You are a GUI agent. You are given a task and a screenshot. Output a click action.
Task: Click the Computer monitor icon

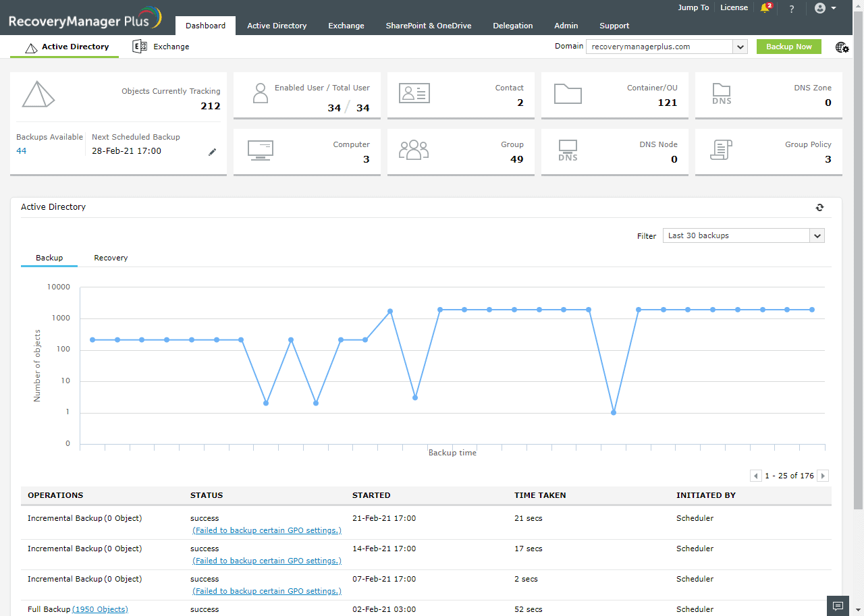tap(260, 150)
